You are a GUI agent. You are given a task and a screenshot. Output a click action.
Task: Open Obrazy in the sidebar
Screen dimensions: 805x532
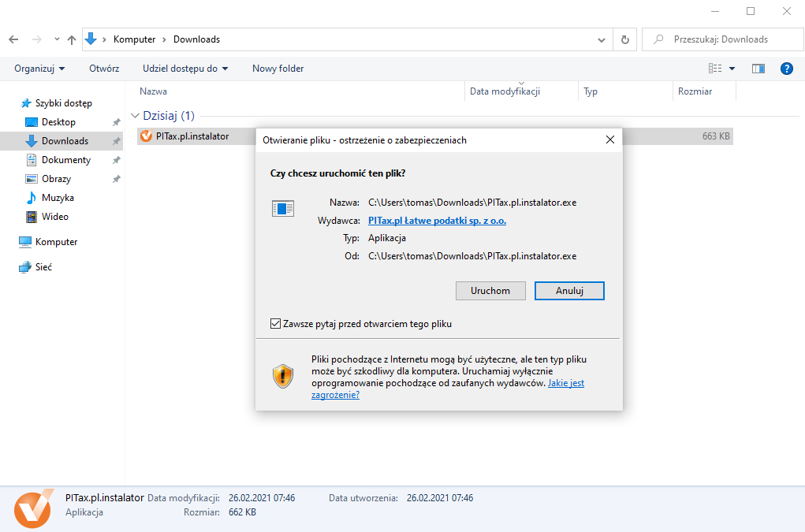click(57, 179)
